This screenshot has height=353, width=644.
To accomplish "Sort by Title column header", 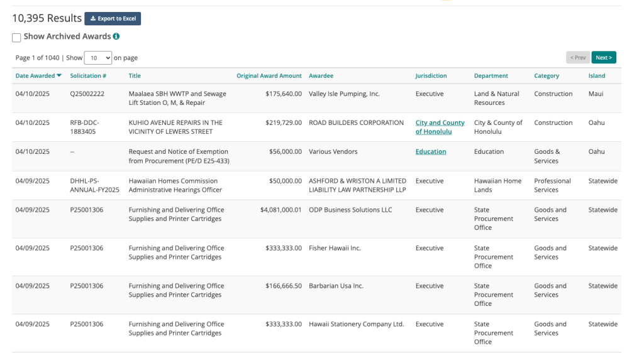I will (x=135, y=76).
